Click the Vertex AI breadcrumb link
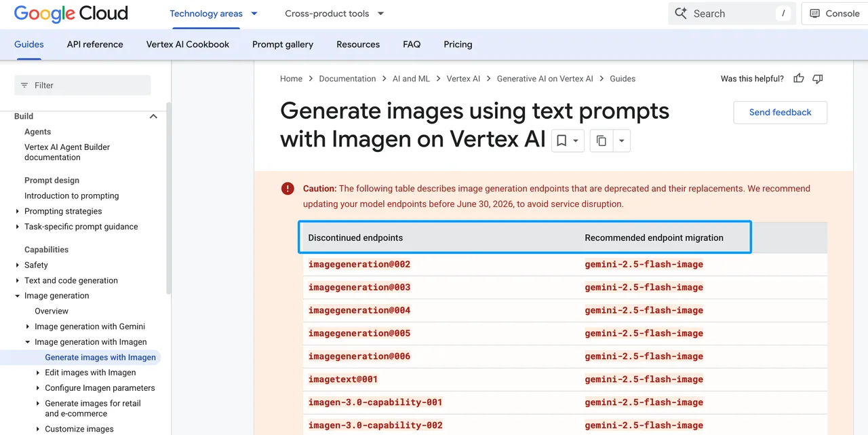The width and height of the screenshot is (868, 435). pos(463,79)
